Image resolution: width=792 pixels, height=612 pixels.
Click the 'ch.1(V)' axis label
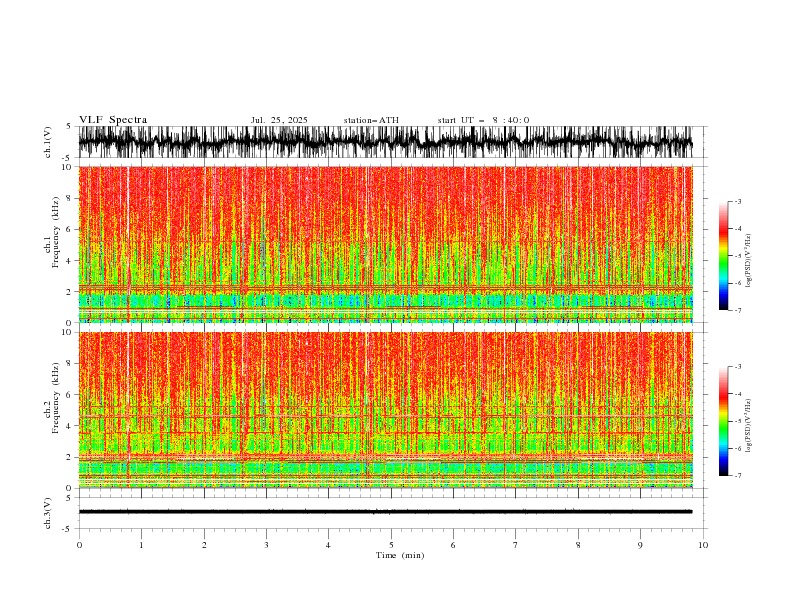click(48, 142)
